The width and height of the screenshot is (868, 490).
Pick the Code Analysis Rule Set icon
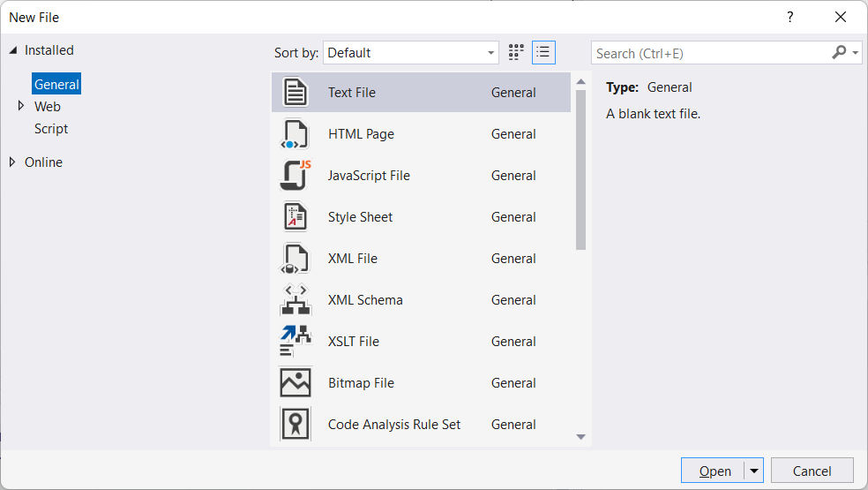pyautogui.click(x=295, y=425)
